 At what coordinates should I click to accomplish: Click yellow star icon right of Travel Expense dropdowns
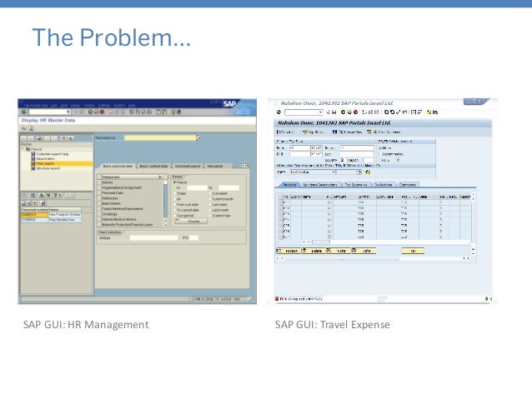point(368,172)
